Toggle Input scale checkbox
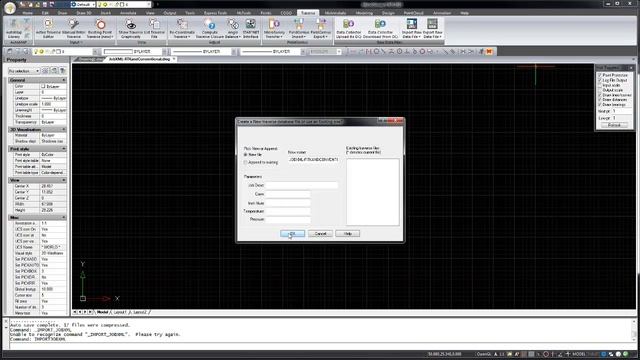This screenshot has height=360, width=640. 600,85
